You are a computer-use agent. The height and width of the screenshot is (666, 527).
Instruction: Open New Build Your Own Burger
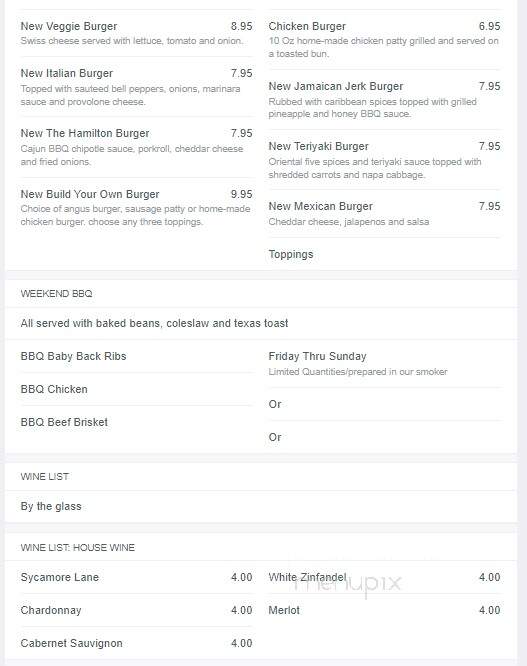click(x=136, y=207)
